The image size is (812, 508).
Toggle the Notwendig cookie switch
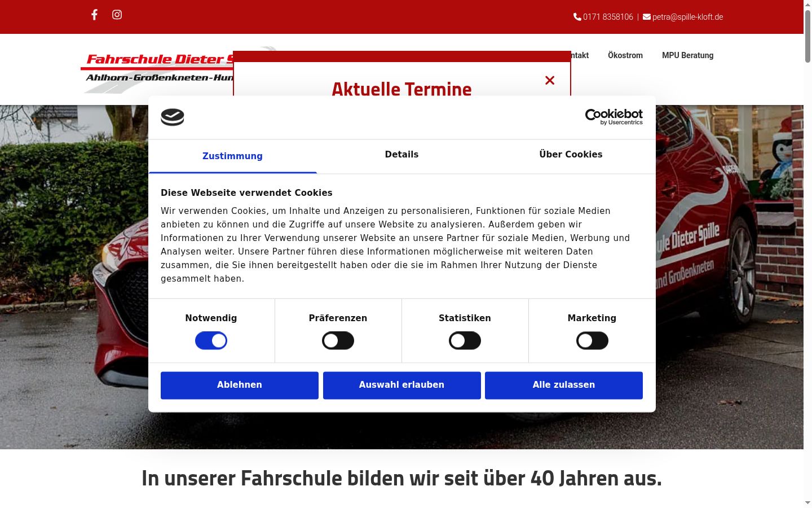(211, 340)
